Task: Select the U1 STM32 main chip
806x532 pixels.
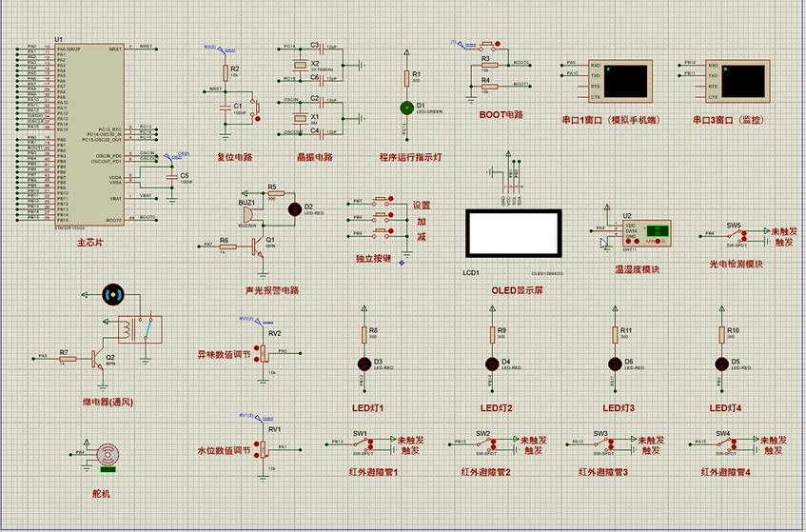Action: point(89,135)
